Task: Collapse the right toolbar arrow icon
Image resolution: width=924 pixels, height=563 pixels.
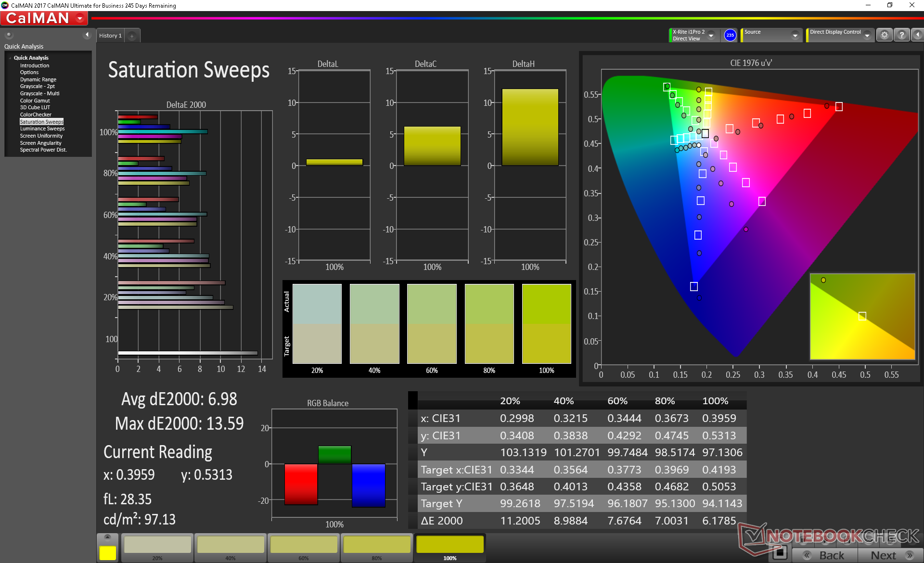Action: pos(917,35)
